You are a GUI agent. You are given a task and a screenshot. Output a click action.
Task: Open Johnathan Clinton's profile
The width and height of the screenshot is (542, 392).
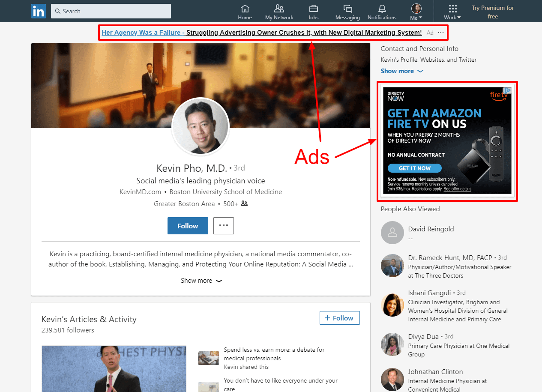435,371
